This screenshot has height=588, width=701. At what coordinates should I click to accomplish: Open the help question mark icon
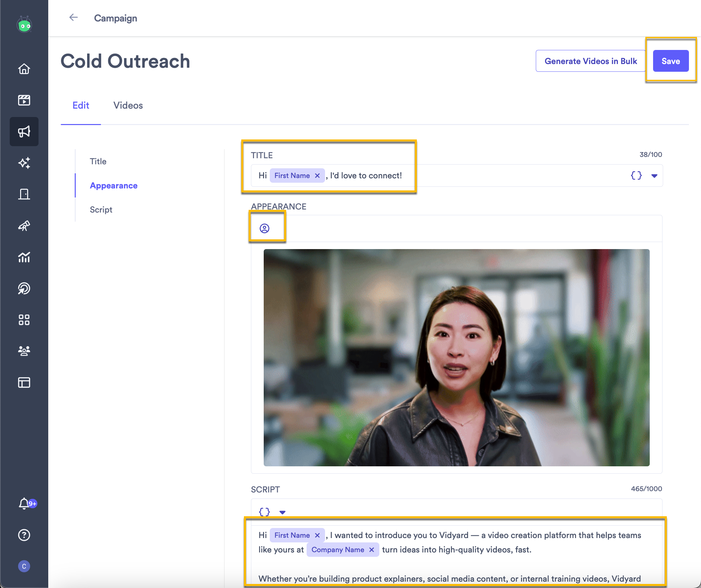pyautogui.click(x=24, y=535)
